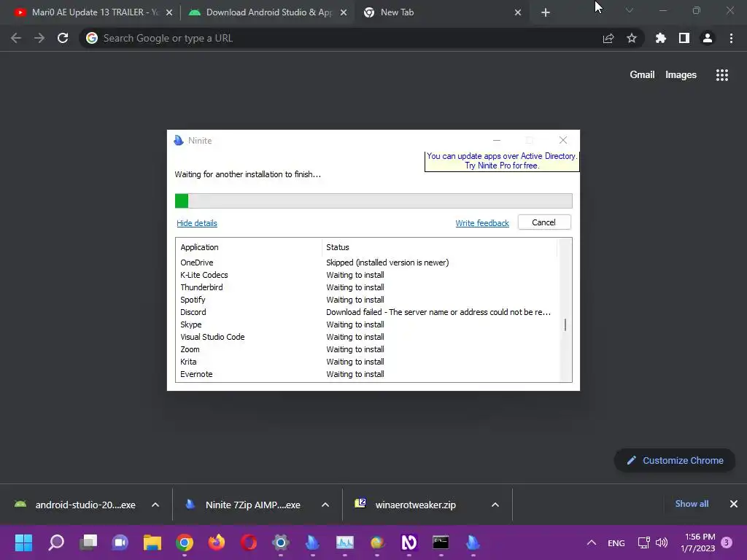
Task: Expand android-studio download options arrow
Action: (x=155, y=505)
